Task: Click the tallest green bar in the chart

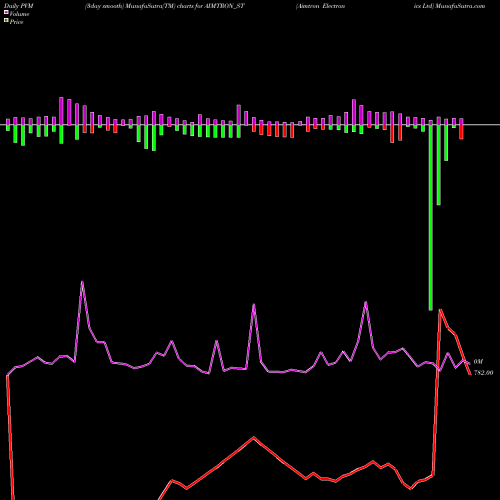Action: (x=431, y=217)
